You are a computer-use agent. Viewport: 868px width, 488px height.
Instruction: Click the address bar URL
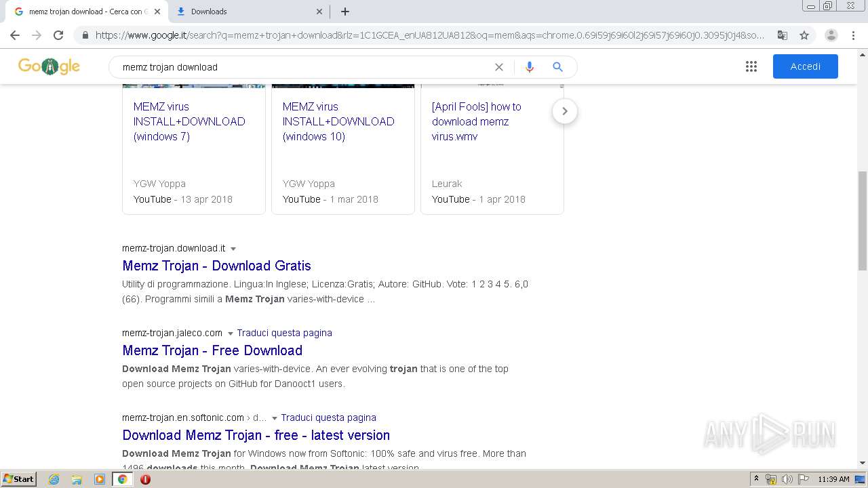430,35
